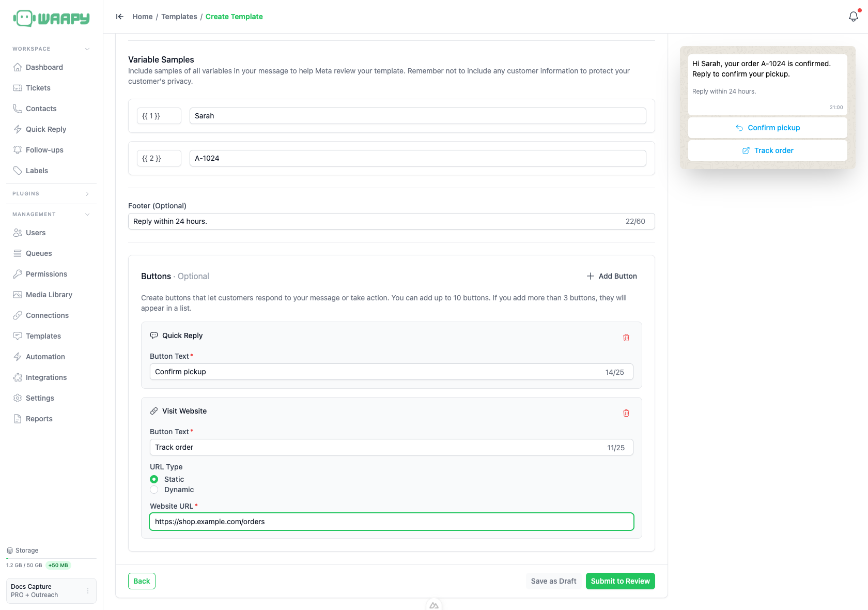
Task: Click the {{ 1 }} variable tag
Action: pos(159,116)
